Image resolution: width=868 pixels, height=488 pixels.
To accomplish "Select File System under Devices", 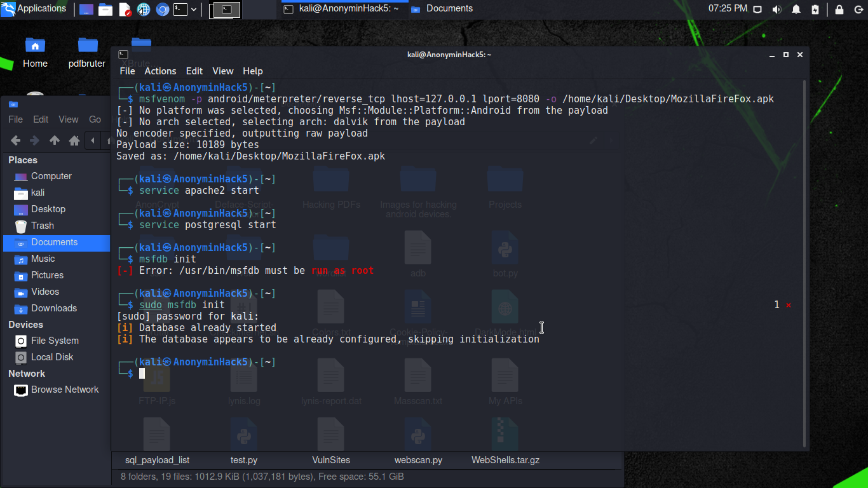I will point(57,341).
